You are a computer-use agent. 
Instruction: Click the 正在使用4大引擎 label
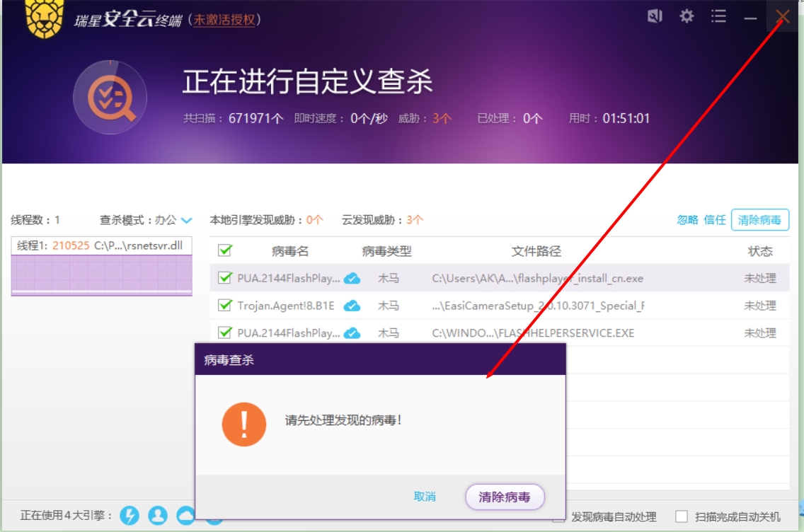pyautogui.click(x=66, y=515)
